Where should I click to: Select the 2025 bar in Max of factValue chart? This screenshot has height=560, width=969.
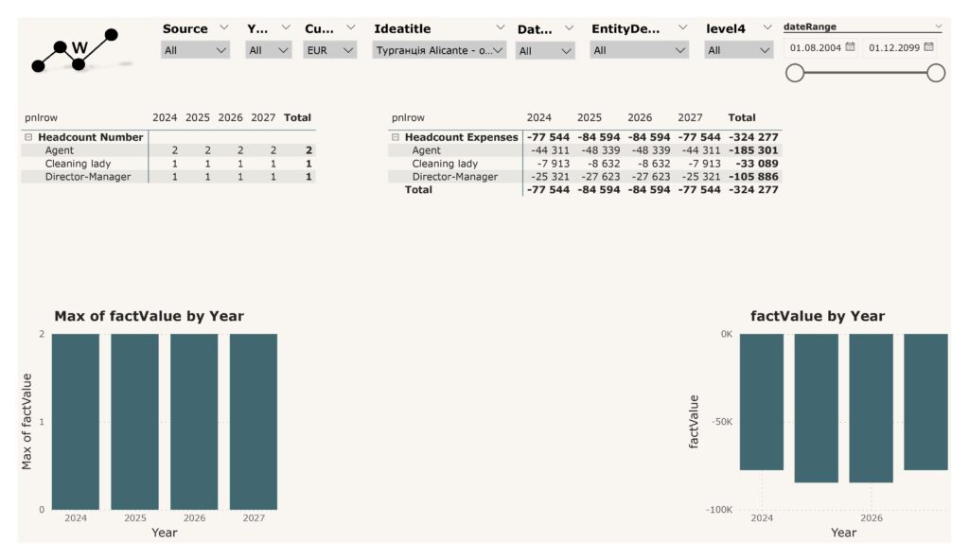[x=134, y=421]
